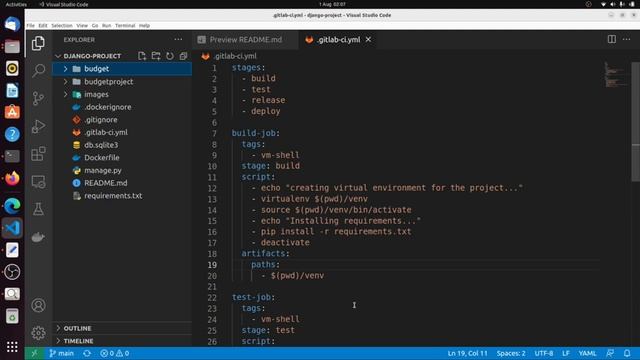Select the .gitlab-ci.yml editor tab
Screen dimensions: 640x360
(x=338, y=40)
